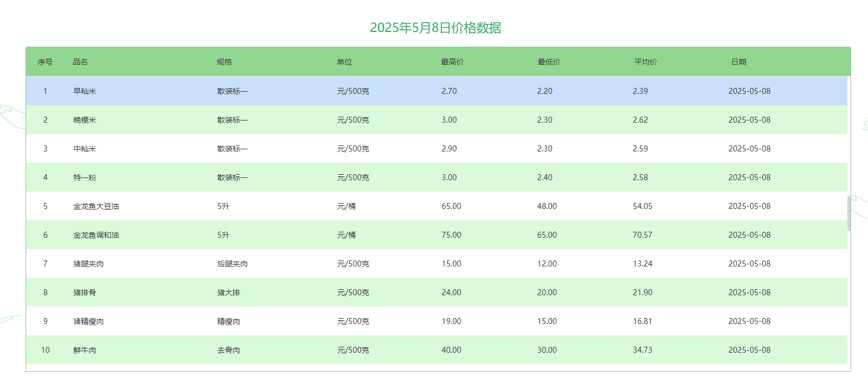Select the 鲜牛肉 highest price 40.00
Image resolution: width=868 pixels, height=381 pixels.
point(451,350)
